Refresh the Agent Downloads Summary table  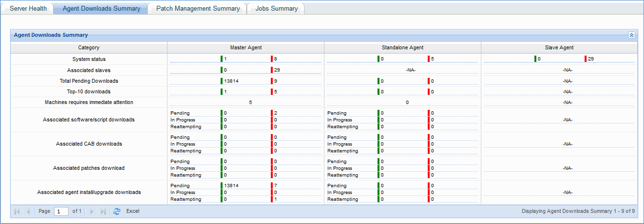click(x=116, y=211)
